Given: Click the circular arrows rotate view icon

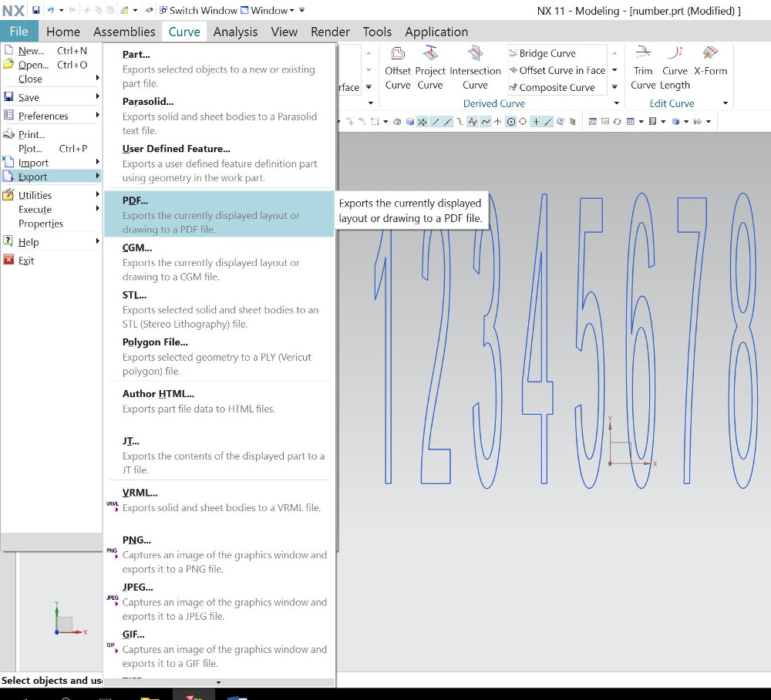Looking at the screenshot, I should point(617,121).
